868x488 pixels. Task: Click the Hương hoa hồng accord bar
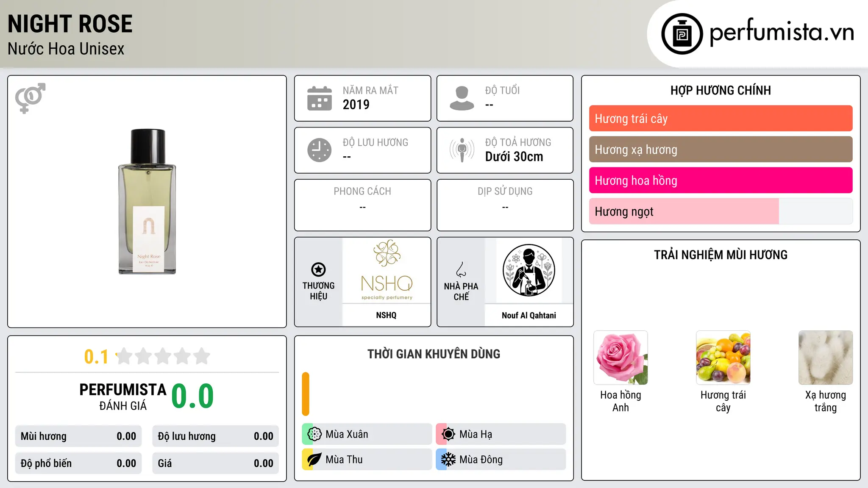721,180
